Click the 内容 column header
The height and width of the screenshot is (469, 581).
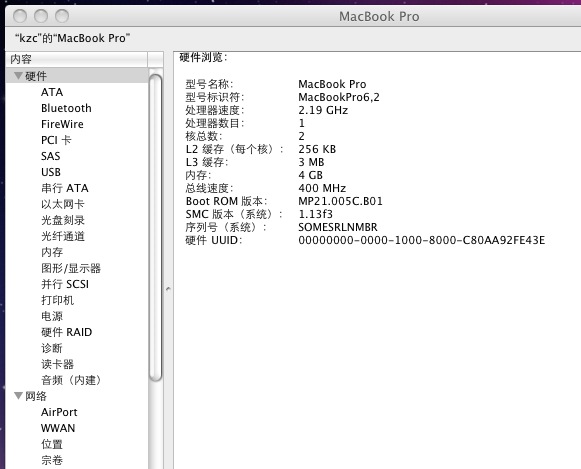pyautogui.click(x=77, y=59)
